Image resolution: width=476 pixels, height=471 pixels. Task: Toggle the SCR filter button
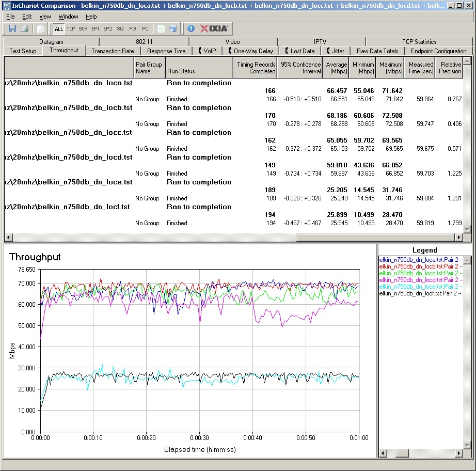83,29
